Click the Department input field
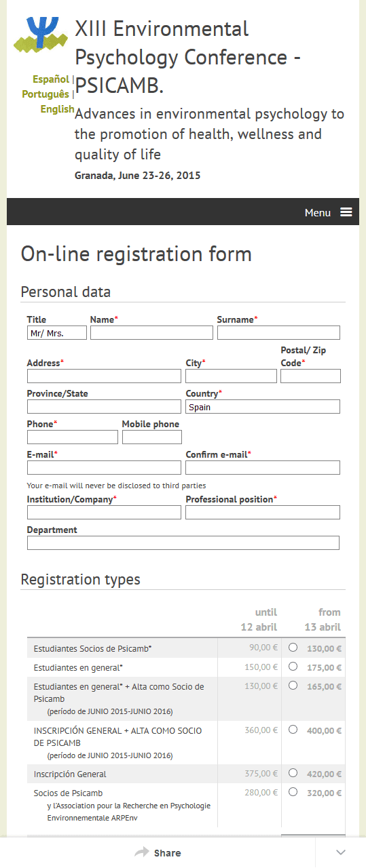This screenshot has height=868, width=366. tap(183, 542)
